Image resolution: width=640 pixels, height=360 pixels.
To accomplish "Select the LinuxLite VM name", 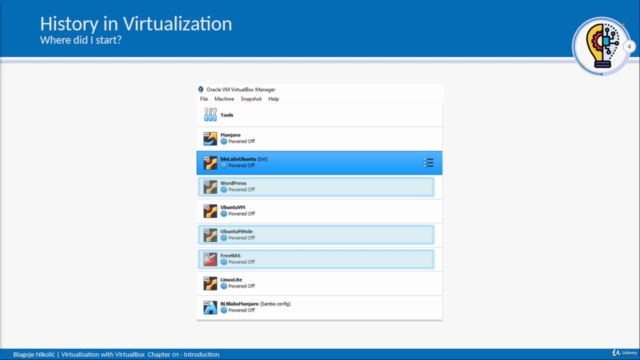I will tap(231, 280).
